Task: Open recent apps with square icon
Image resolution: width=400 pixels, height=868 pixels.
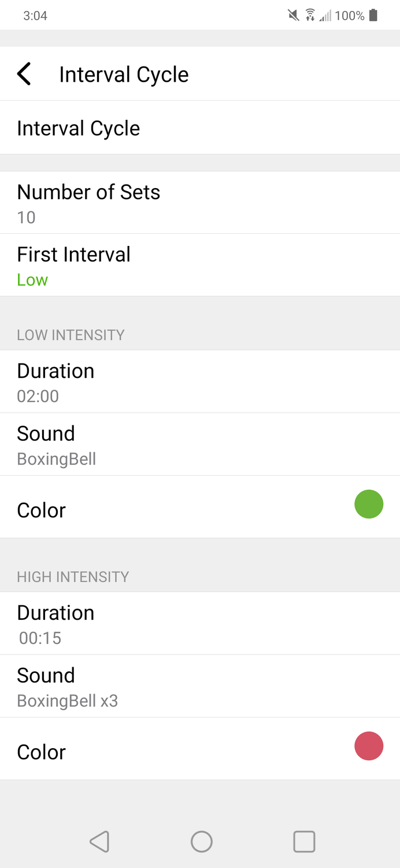Action: click(304, 841)
